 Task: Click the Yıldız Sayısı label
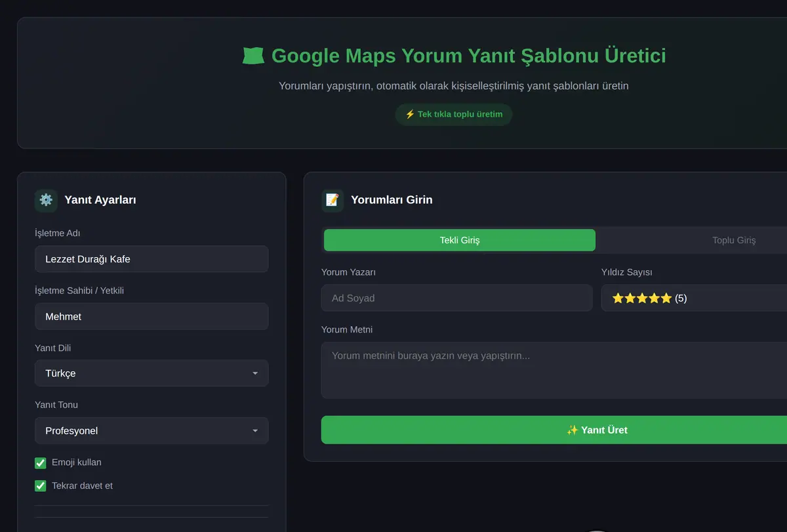[x=627, y=272]
